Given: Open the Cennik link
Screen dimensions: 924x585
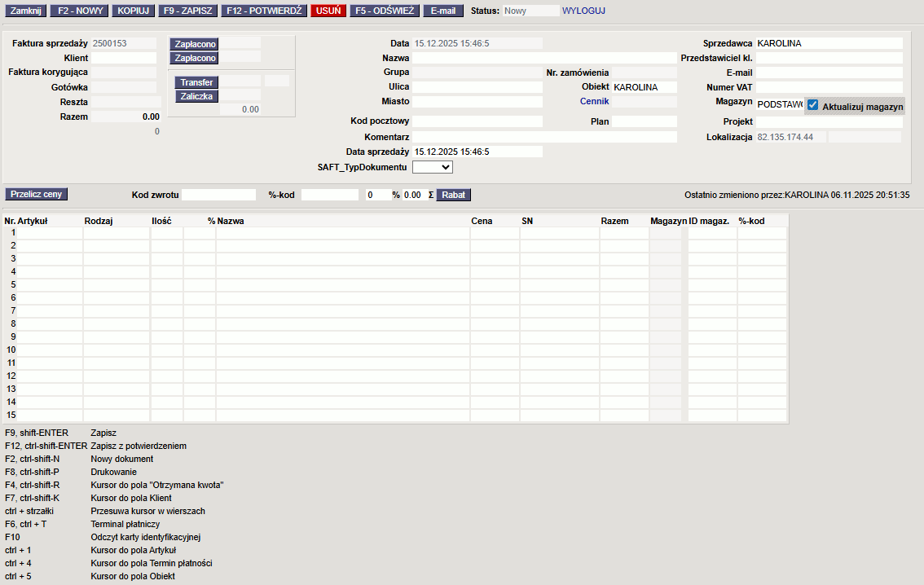Looking at the screenshot, I should click(x=594, y=102).
